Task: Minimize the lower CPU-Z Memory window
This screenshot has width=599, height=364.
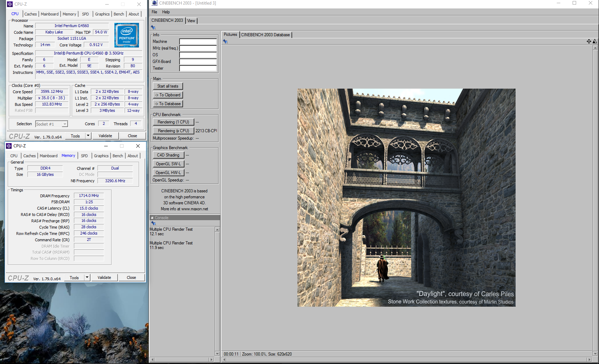Action: [106, 146]
